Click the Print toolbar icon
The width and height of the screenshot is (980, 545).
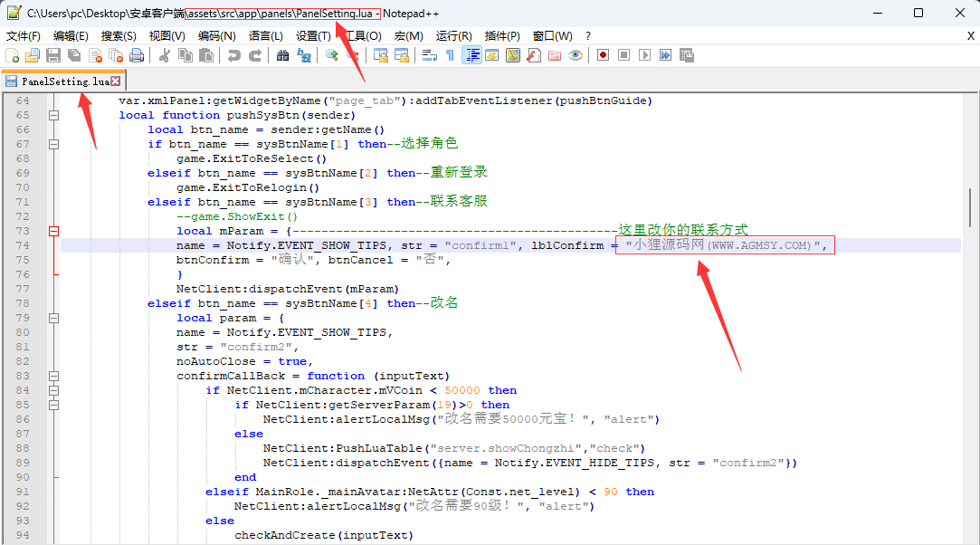(137, 55)
